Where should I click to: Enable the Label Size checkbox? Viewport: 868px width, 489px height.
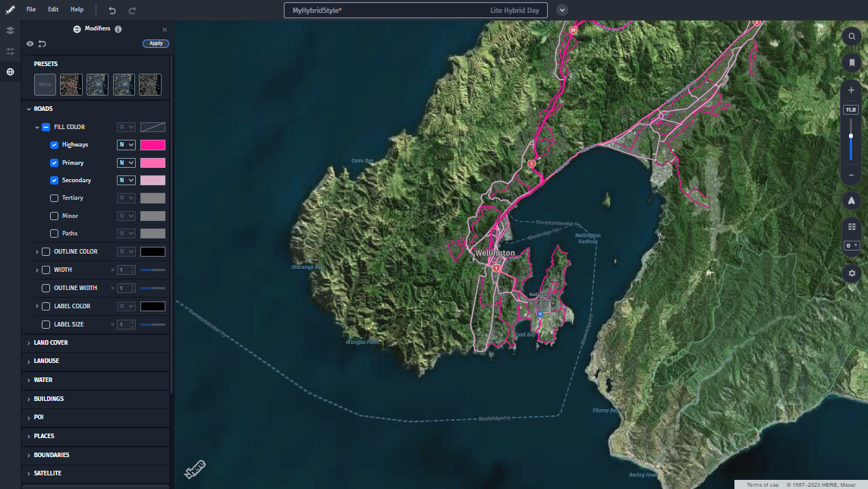pyautogui.click(x=46, y=324)
